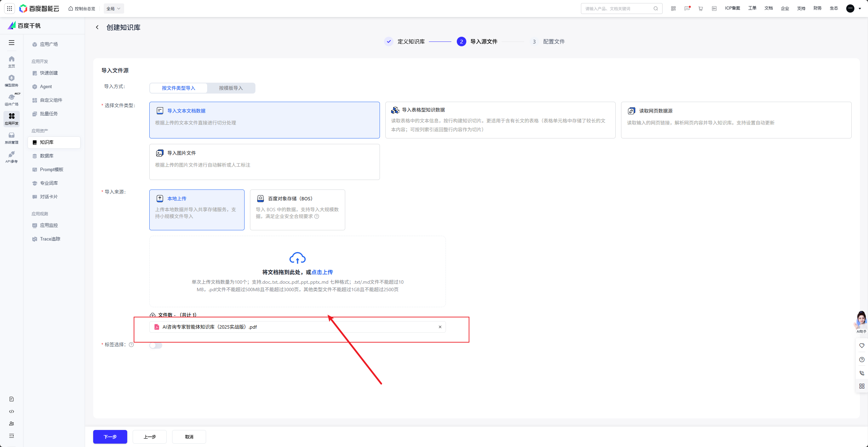Click the QR code icon in top bar
This screenshot has height=447, width=868.
point(673,9)
